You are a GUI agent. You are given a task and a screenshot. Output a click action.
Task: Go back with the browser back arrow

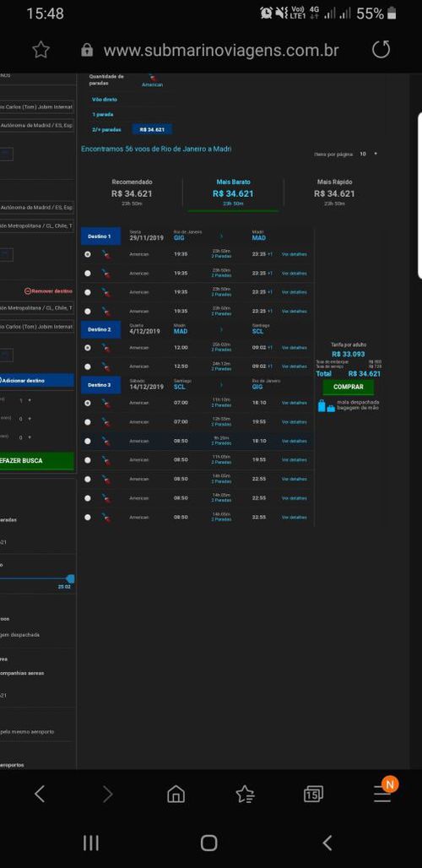(40, 795)
